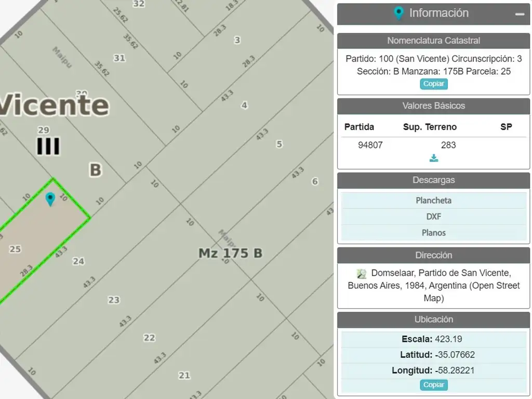Screen dimensions: 532x399
Task: Collapse the Información panel with minus icon
Action: (x=520, y=14)
